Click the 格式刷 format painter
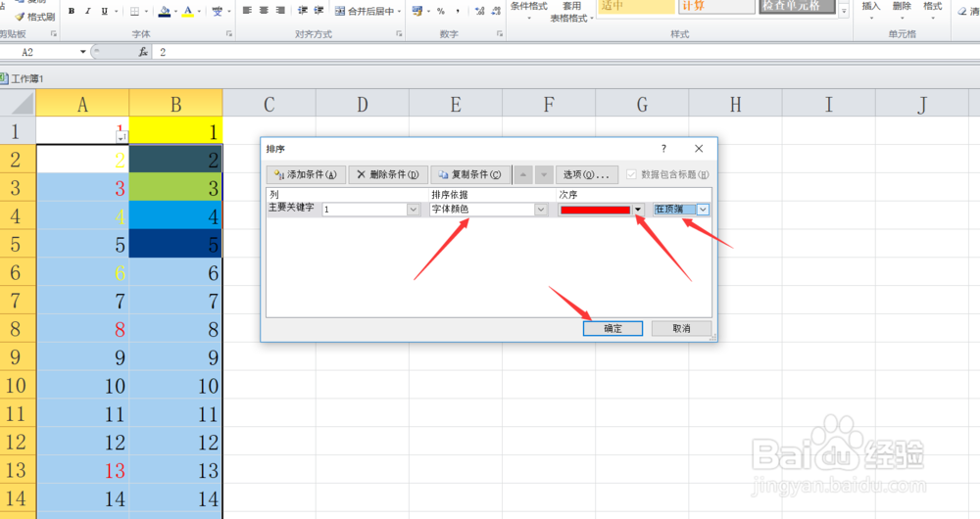This screenshot has width=980, height=519. coord(35,17)
